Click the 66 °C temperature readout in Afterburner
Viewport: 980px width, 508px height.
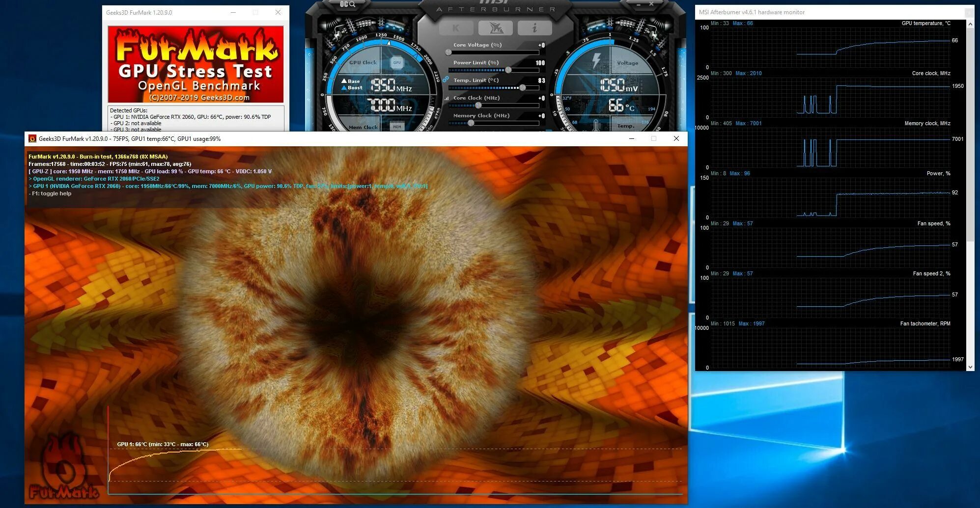[x=621, y=105]
